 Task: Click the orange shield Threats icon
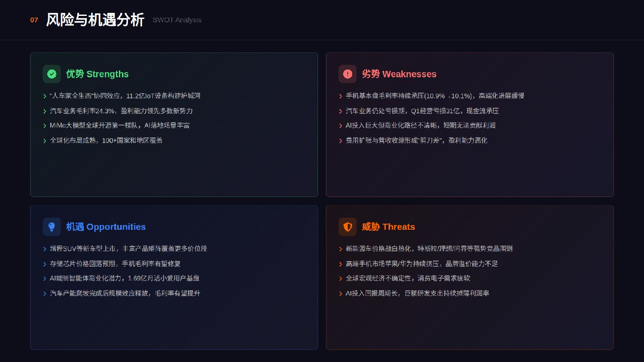pos(347,227)
